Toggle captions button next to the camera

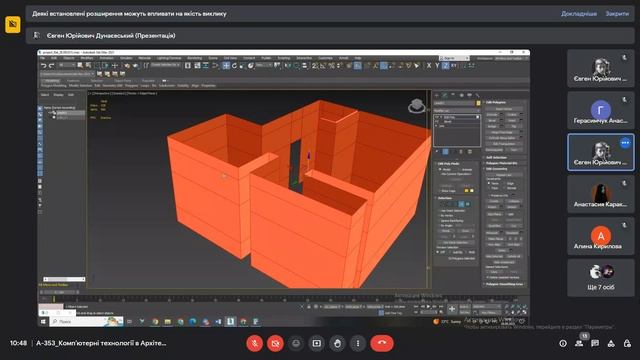[x=296, y=343]
